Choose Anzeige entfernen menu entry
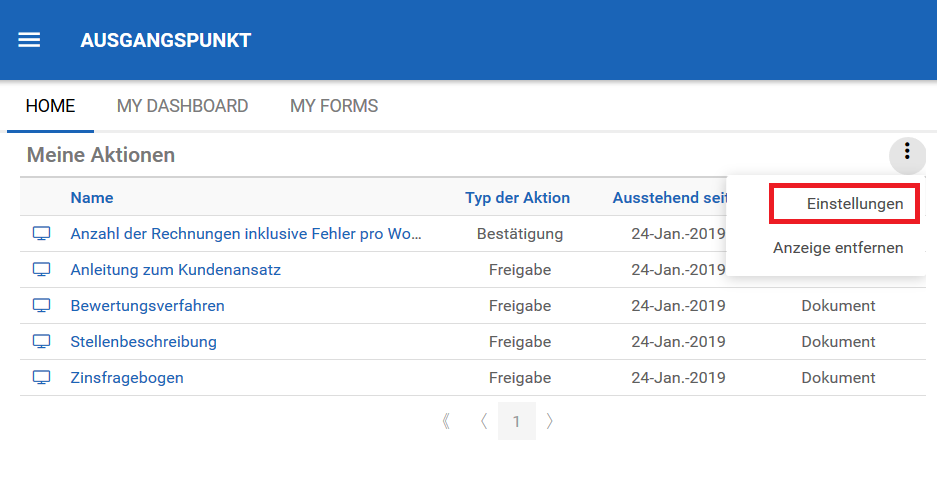 pyautogui.click(x=838, y=247)
